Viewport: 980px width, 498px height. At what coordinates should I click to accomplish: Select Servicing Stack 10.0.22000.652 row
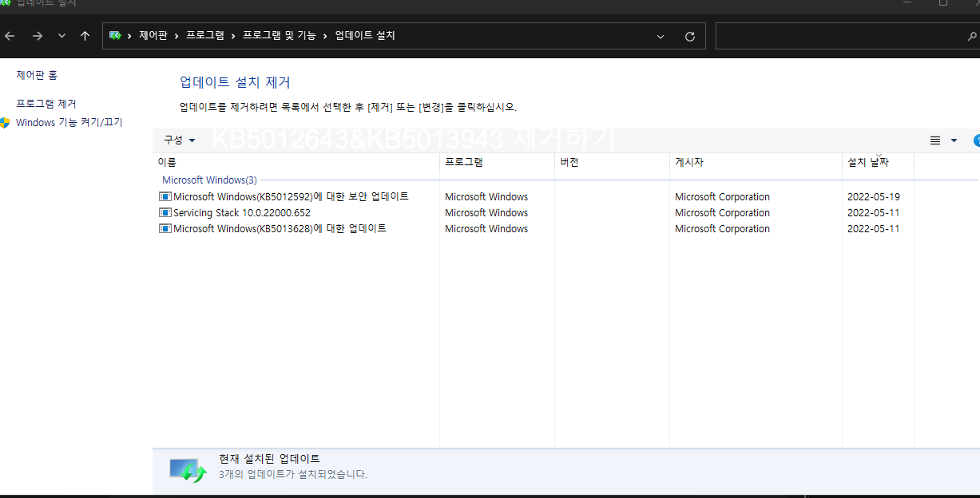(535, 212)
